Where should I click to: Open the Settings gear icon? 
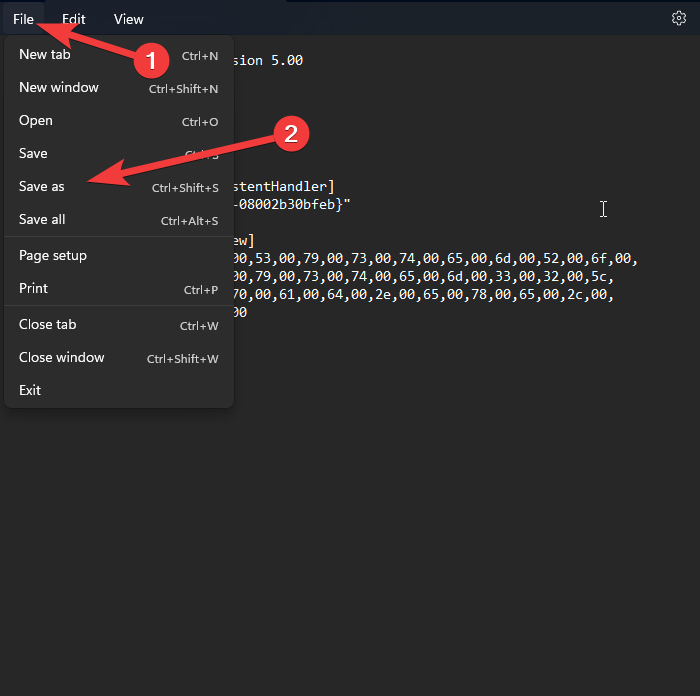[x=678, y=18]
